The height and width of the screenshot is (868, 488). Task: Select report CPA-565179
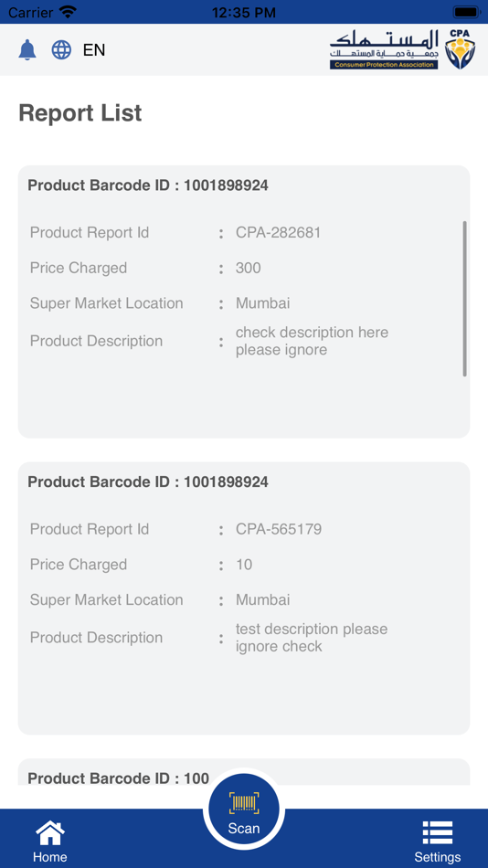click(x=279, y=529)
